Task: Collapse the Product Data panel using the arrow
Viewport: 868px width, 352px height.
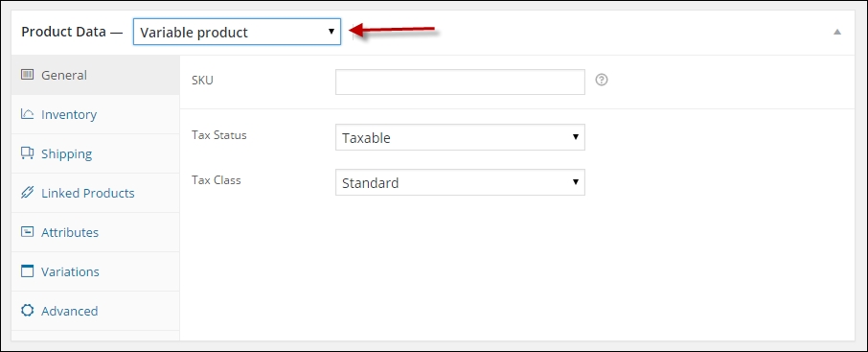Action: (837, 32)
